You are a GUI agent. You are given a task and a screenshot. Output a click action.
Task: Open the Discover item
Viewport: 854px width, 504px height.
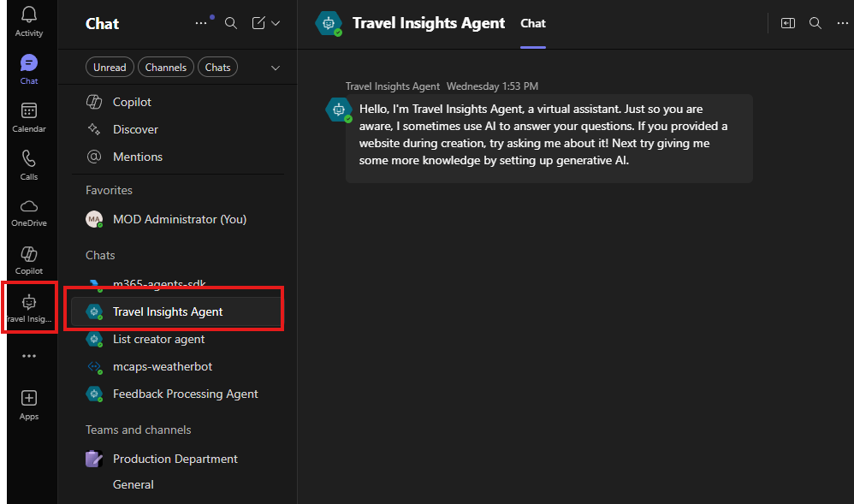coord(178,129)
